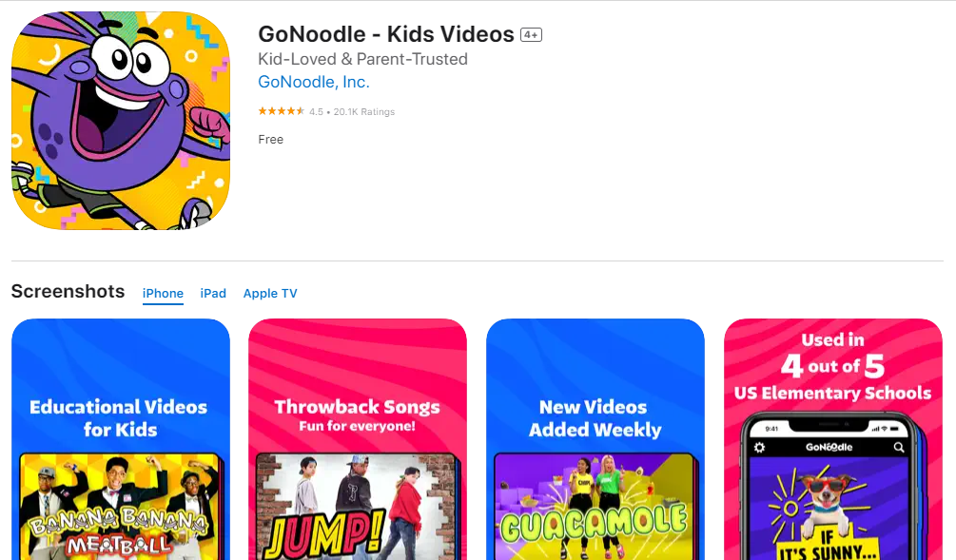Screen dimensions: 956x560
Task: Open the Educational Videos for Kids screenshot
Action: pyautogui.click(x=121, y=439)
